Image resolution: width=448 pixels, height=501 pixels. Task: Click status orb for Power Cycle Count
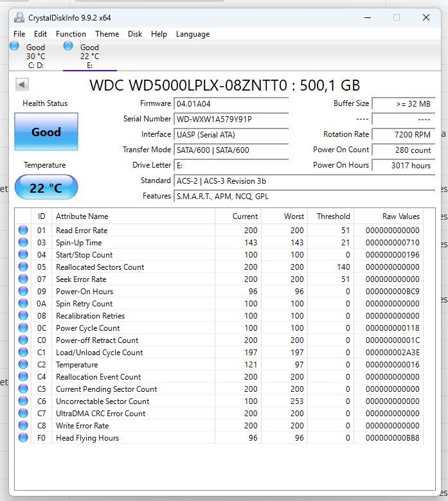(23, 328)
